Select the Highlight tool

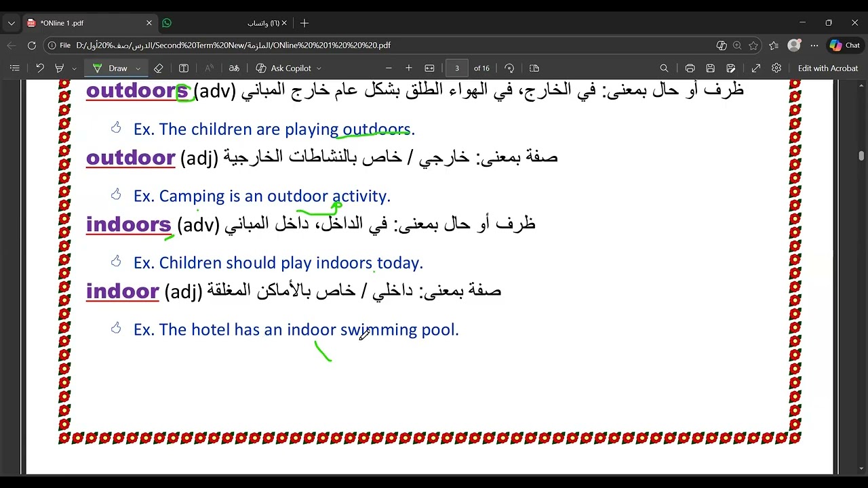click(x=59, y=68)
